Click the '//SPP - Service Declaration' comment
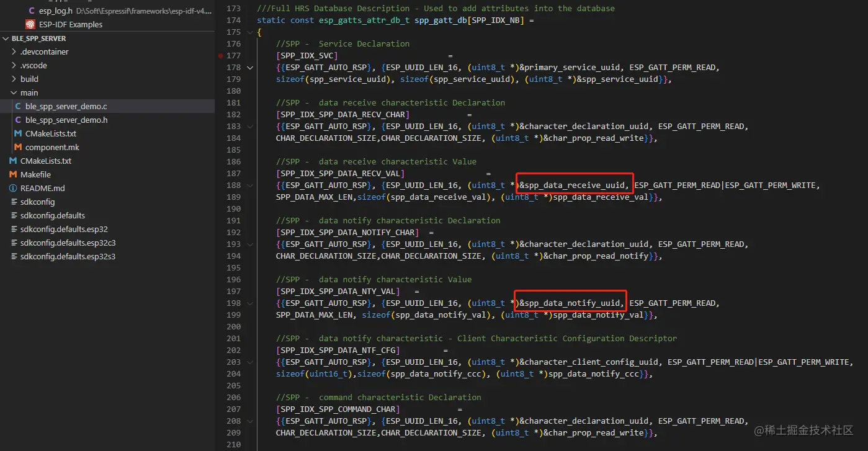 (343, 44)
